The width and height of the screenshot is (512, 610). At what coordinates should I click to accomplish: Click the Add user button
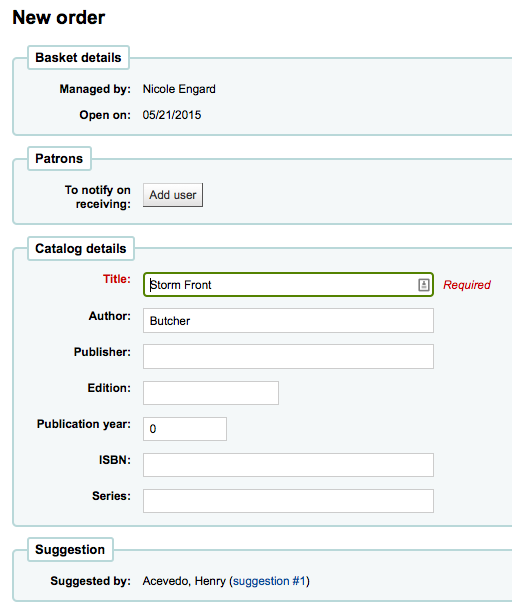(x=173, y=195)
